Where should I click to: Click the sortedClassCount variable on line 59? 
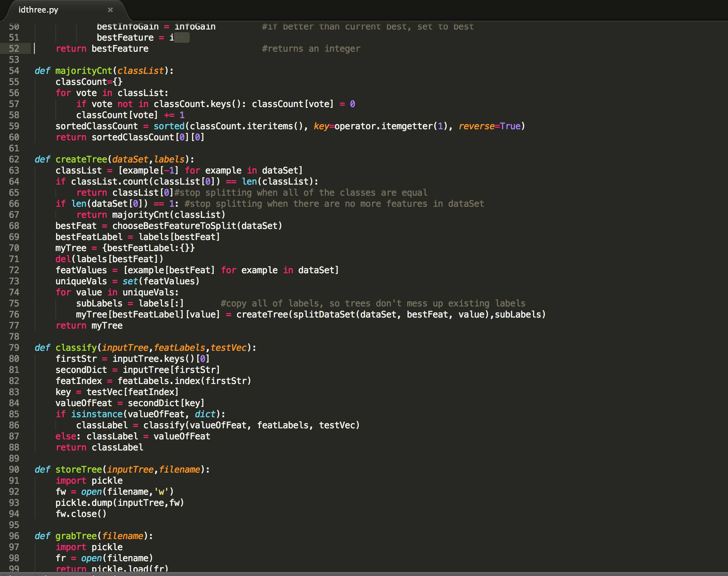[x=96, y=126]
